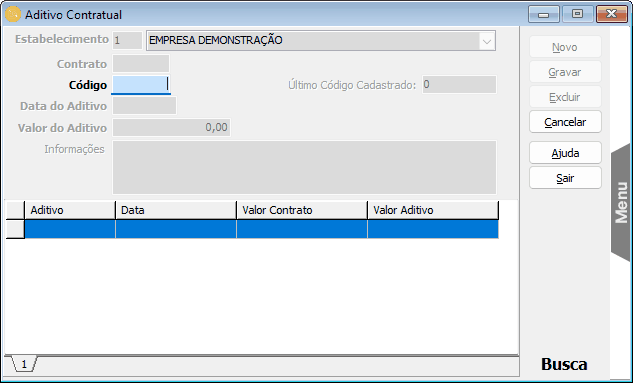Click the Novo button
The width and height of the screenshot is (633, 383).
click(x=565, y=47)
